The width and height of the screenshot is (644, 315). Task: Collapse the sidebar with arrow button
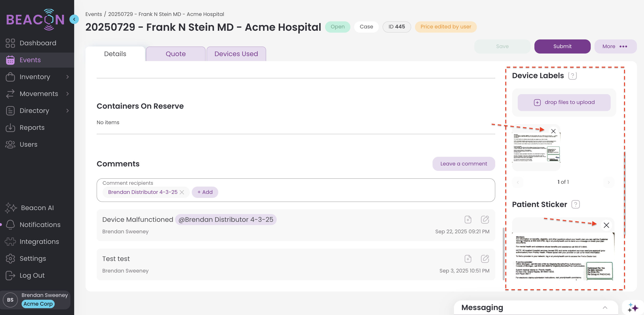(74, 19)
